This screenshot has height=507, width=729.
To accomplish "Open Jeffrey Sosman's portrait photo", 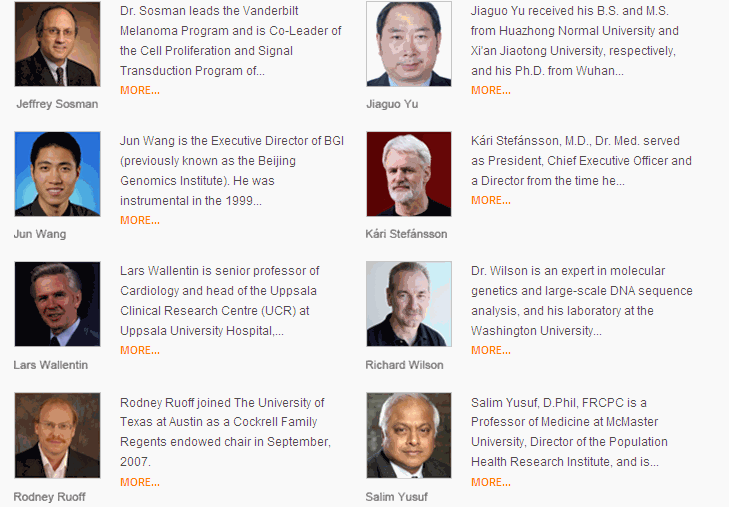I will coord(57,44).
